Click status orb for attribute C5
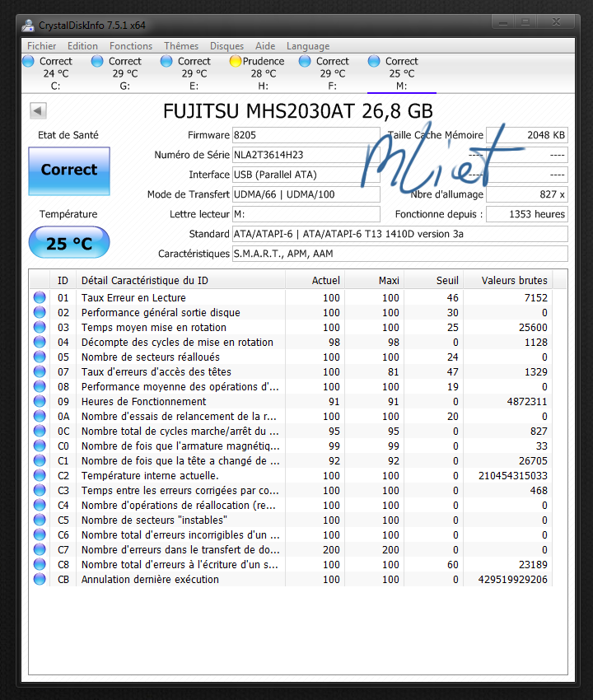The height and width of the screenshot is (700, 593). pyautogui.click(x=40, y=520)
